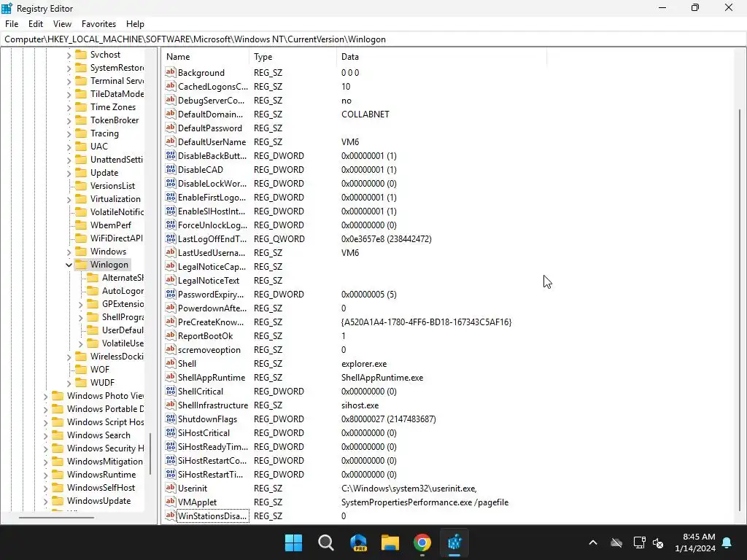The image size is (747, 560).
Task: Select the VersionsList key
Action: [x=112, y=186]
